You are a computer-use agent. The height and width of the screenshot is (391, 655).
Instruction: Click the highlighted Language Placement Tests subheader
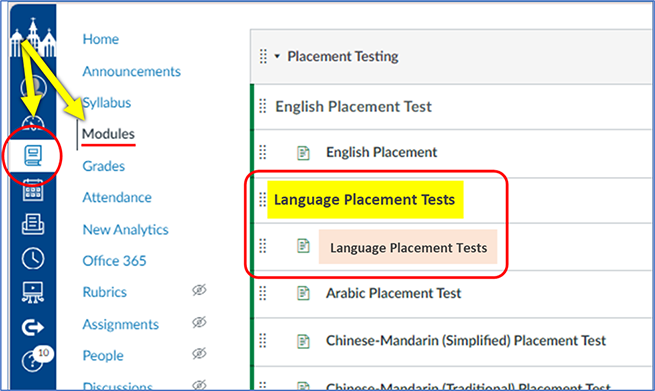tap(364, 200)
